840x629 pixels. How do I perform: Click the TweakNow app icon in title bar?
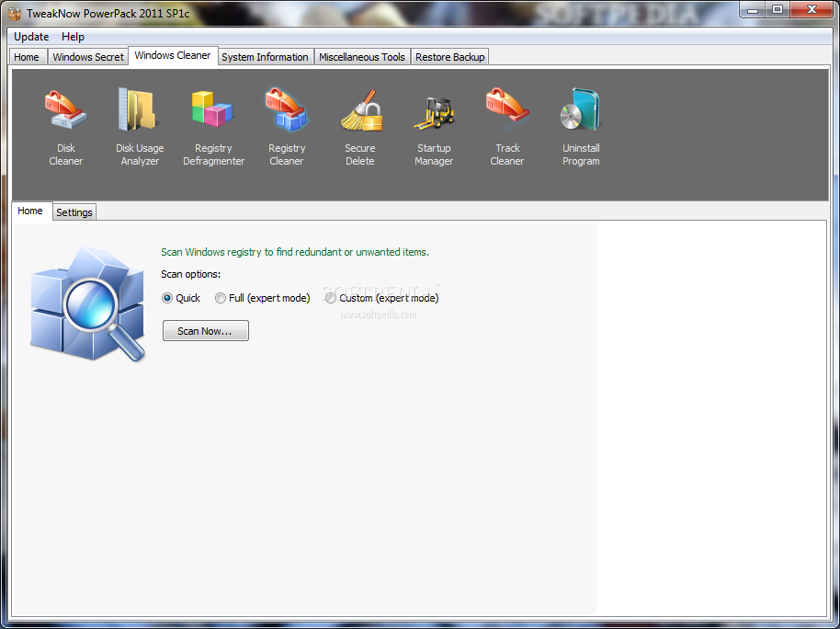[15, 13]
